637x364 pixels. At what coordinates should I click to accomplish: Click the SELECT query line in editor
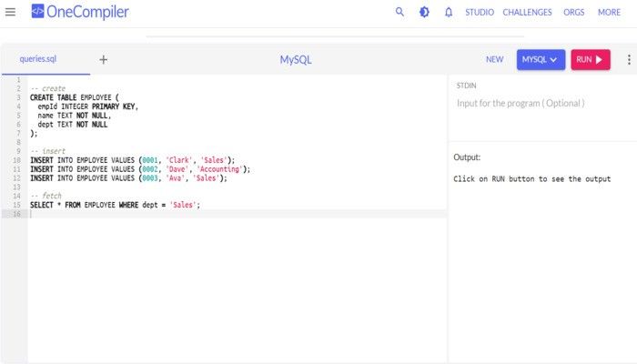(115, 205)
